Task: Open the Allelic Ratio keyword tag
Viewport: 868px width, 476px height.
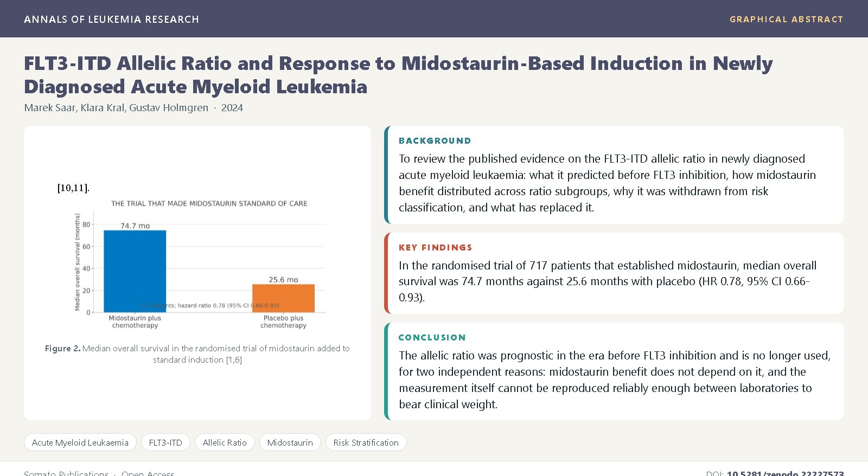Action: (225, 442)
